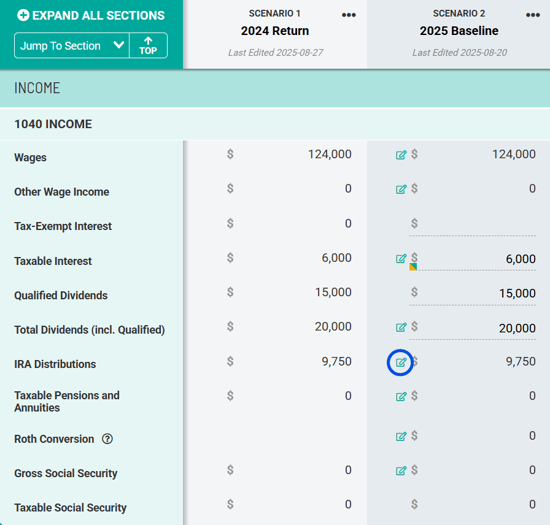Click the circled IRA Distributions edit icon

coord(401,362)
